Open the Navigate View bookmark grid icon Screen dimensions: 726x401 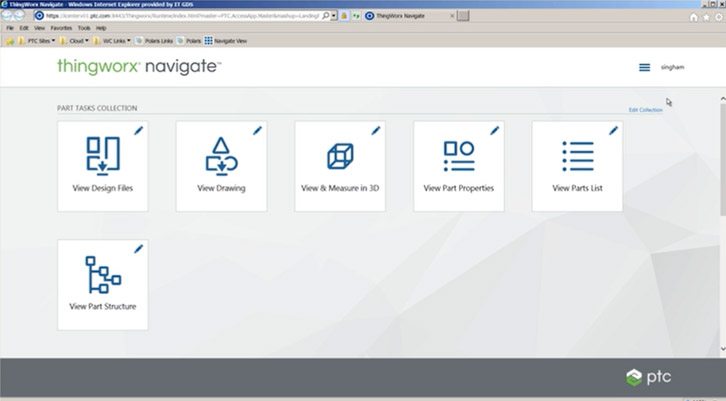tap(208, 41)
